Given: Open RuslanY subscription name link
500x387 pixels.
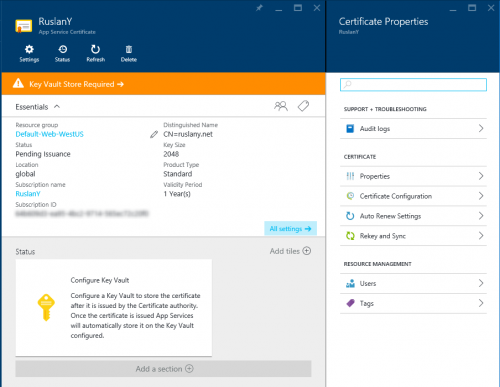Looking at the screenshot, I should tap(28, 194).
